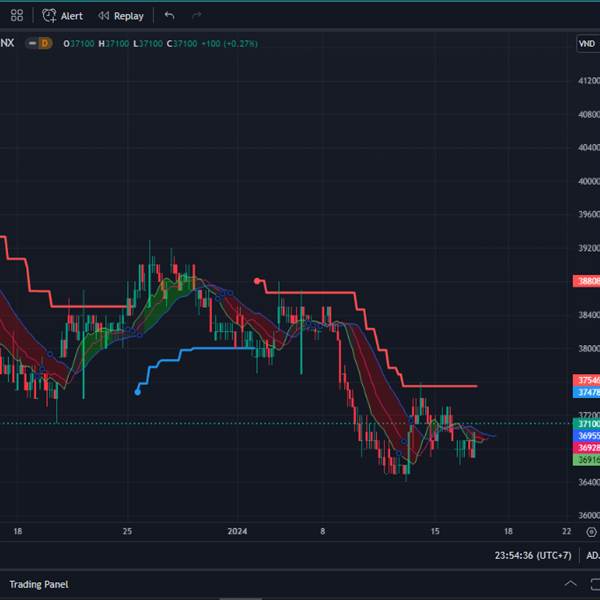Click the 2024 label on time axis
Viewport: 600px width, 600px height.
tap(237, 531)
